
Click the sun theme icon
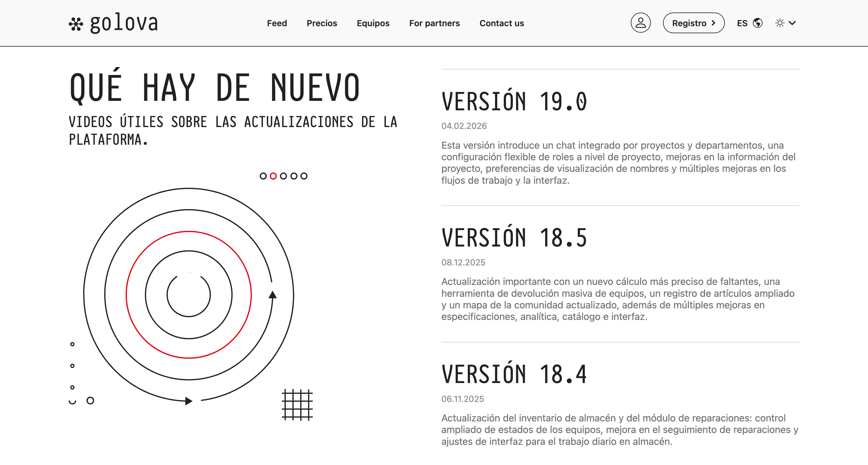click(x=780, y=23)
